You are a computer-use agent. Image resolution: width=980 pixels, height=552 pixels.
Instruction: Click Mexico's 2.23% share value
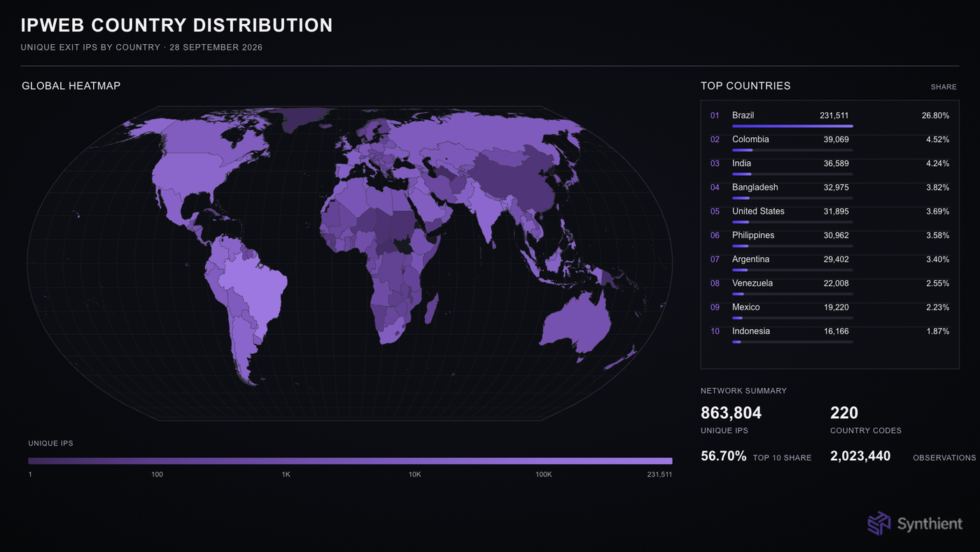pos(938,307)
